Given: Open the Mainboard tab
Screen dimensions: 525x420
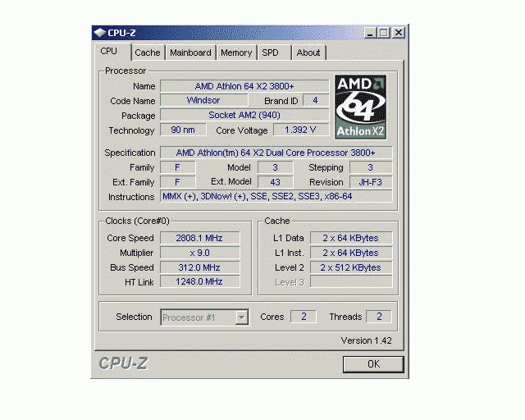Looking at the screenshot, I should click(x=191, y=52).
